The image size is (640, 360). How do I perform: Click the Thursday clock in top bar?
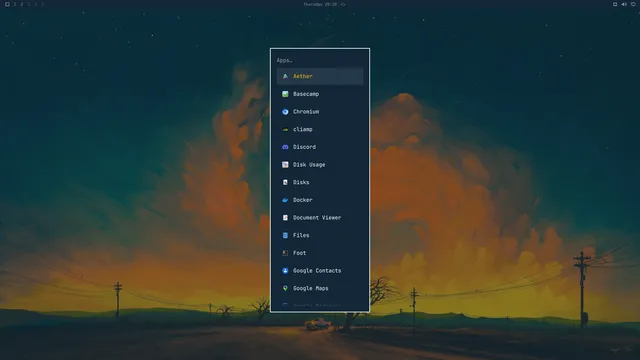click(x=320, y=4)
